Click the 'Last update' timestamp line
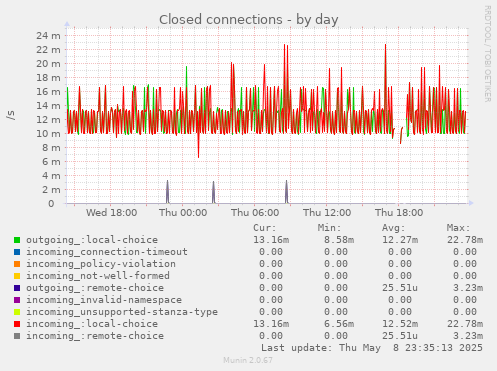 coord(372,348)
